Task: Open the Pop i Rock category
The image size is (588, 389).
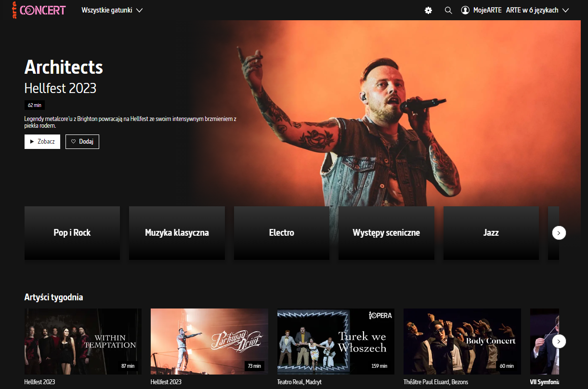Action: click(x=72, y=233)
